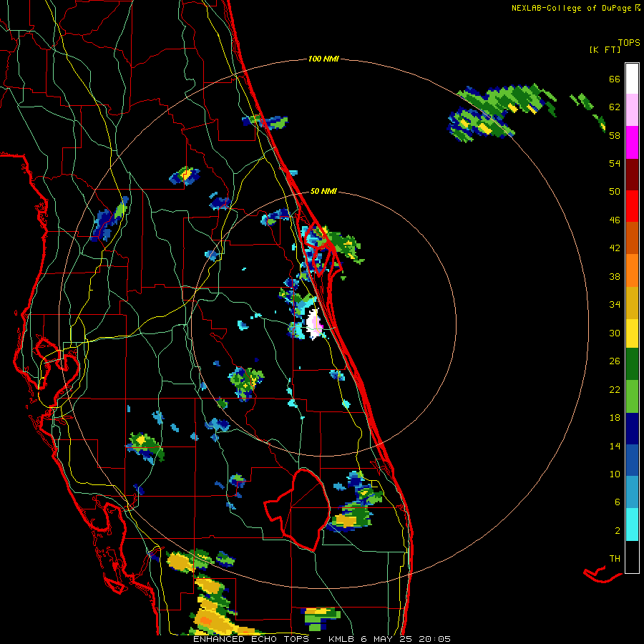The width and height of the screenshot is (644, 644).
Task: Select the light green legend color block
Action: coord(632,396)
